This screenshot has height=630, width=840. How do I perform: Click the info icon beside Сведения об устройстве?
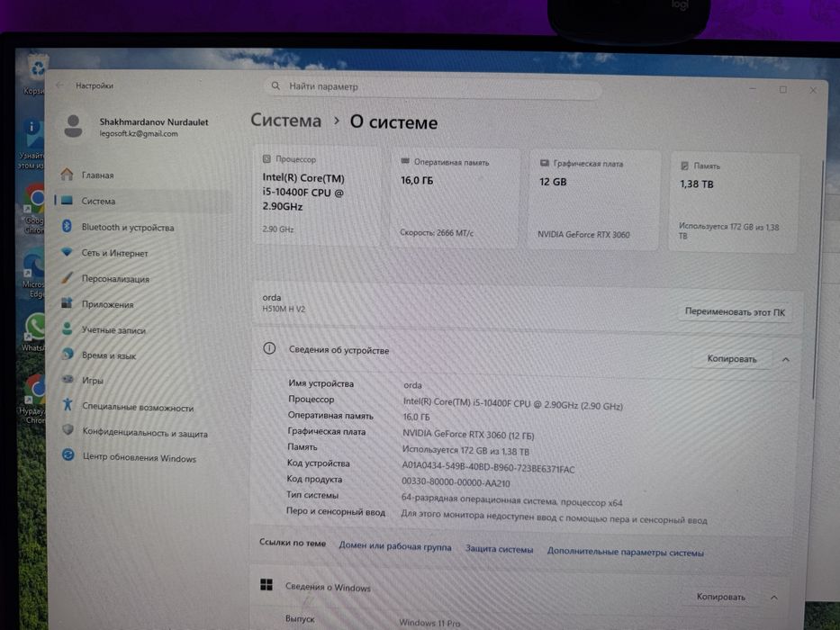269,349
